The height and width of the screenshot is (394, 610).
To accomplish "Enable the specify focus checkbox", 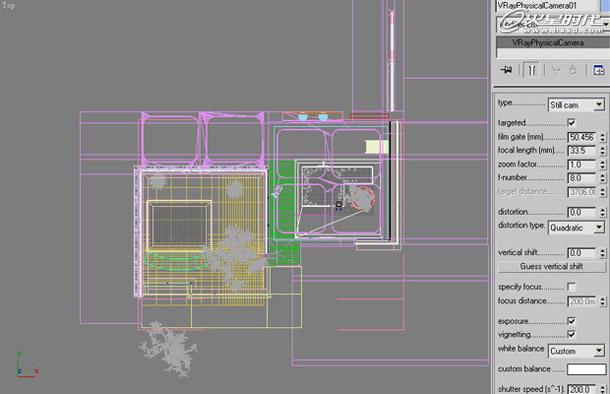I will coord(571,287).
